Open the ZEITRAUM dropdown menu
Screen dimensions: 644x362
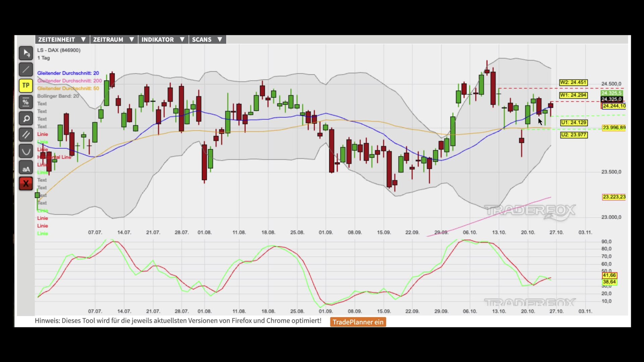[x=114, y=40]
